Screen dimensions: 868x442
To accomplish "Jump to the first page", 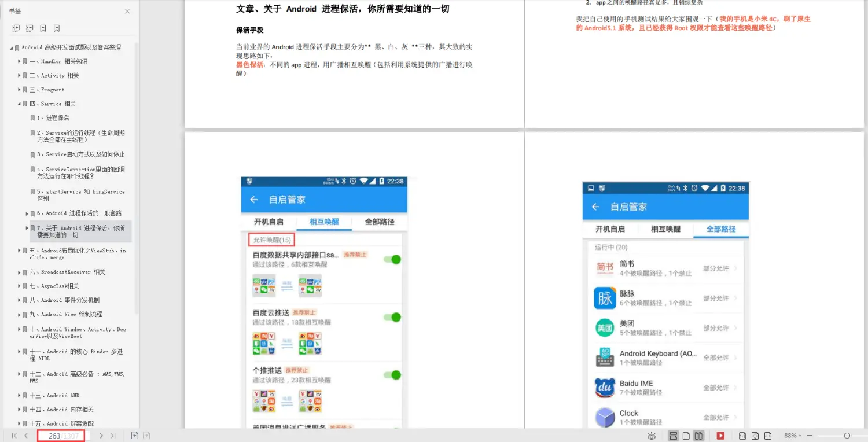I will coord(14,436).
